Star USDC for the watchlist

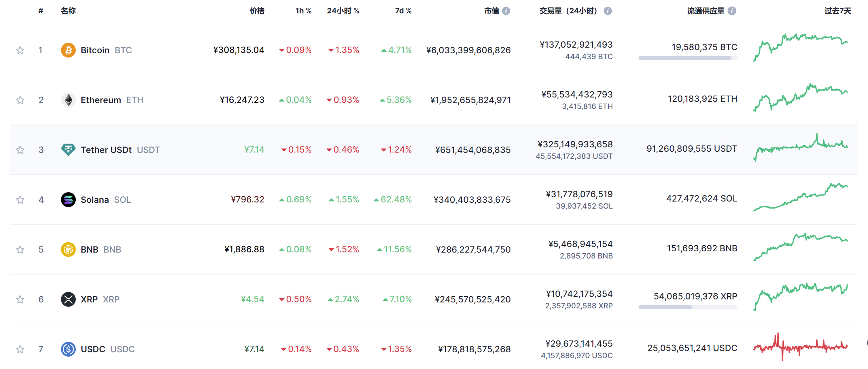(x=20, y=349)
